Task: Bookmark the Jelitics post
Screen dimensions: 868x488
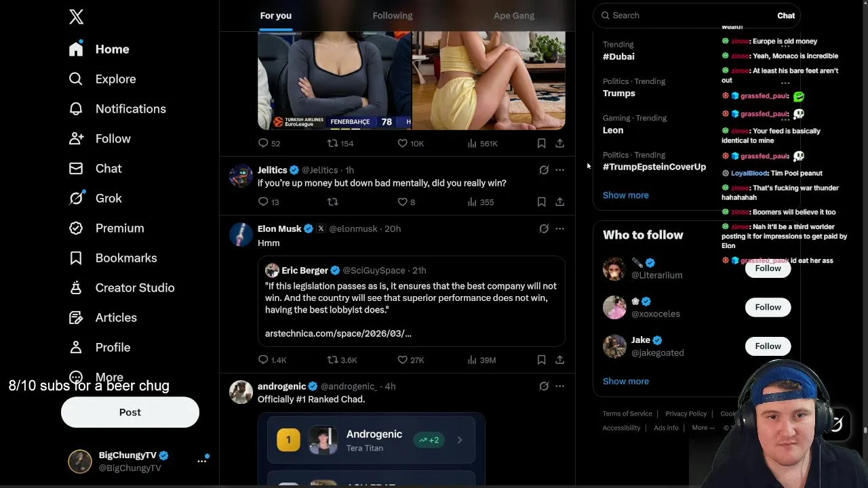Action: click(541, 202)
